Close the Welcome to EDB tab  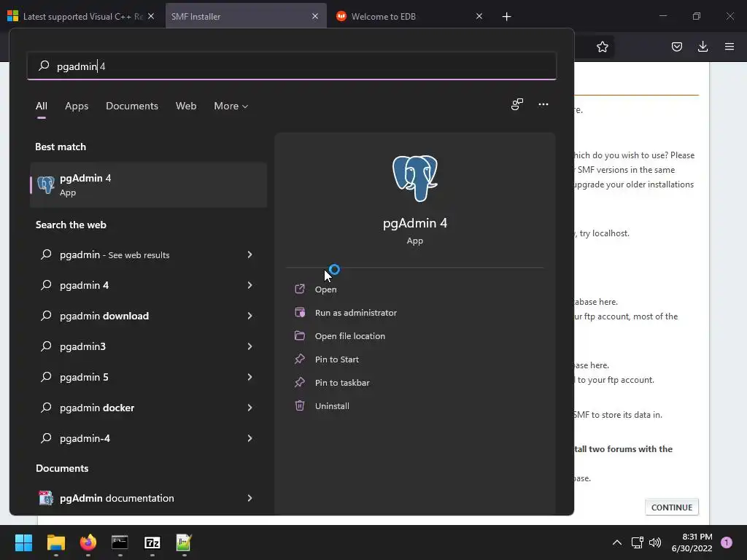coord(479,16)
